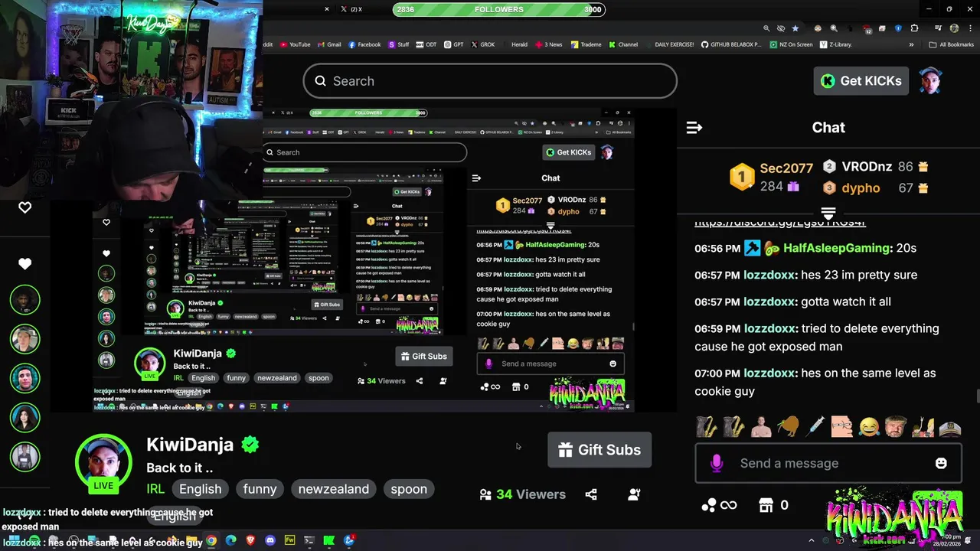Insert the kiwi bird emote

coord(787,427)
